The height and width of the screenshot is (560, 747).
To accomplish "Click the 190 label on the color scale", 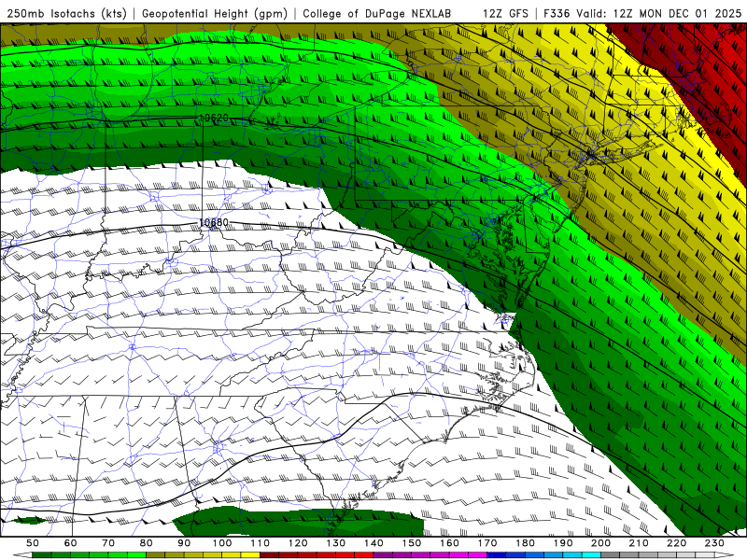I will coord(563,543).
